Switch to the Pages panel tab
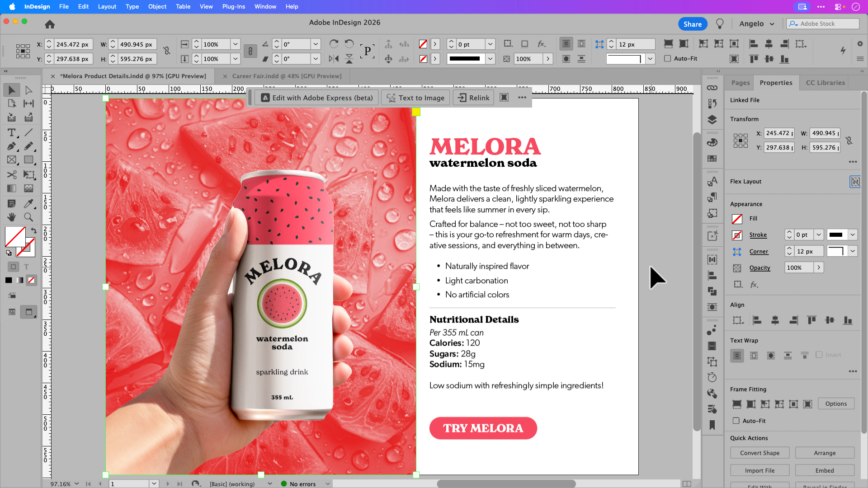 (x=741, y=83)
